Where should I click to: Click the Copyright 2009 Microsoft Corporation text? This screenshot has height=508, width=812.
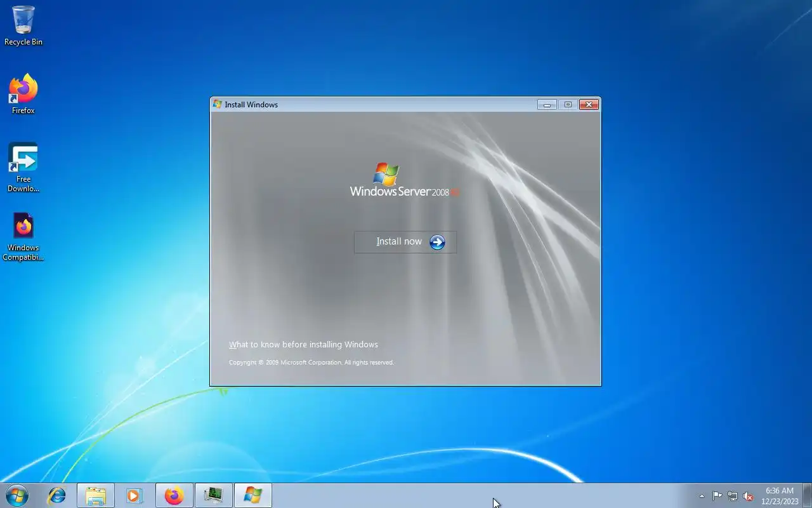(311, 363)
